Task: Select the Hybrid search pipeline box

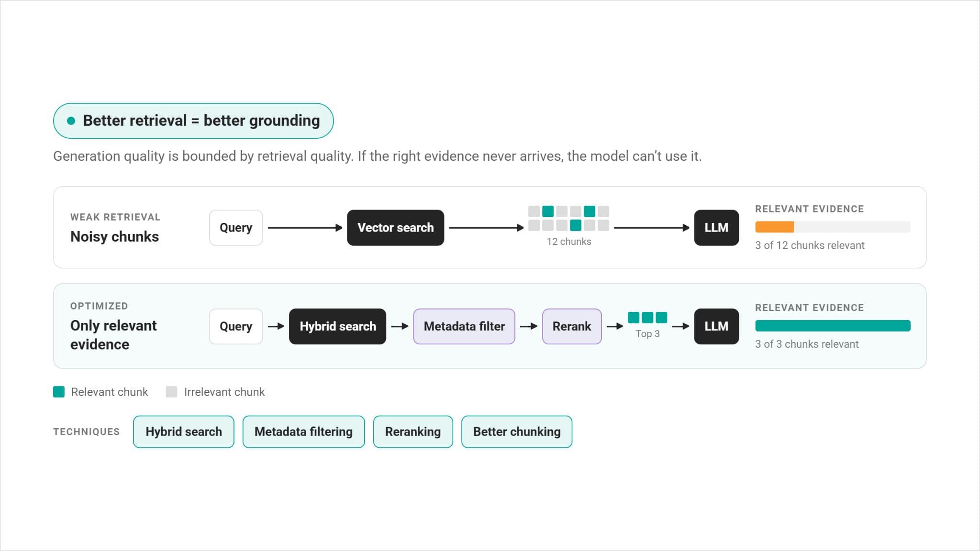Action: [337, 326]
